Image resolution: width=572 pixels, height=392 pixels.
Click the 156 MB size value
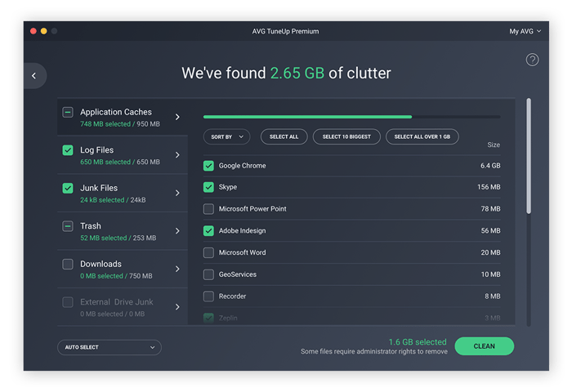tap(489, 187)
